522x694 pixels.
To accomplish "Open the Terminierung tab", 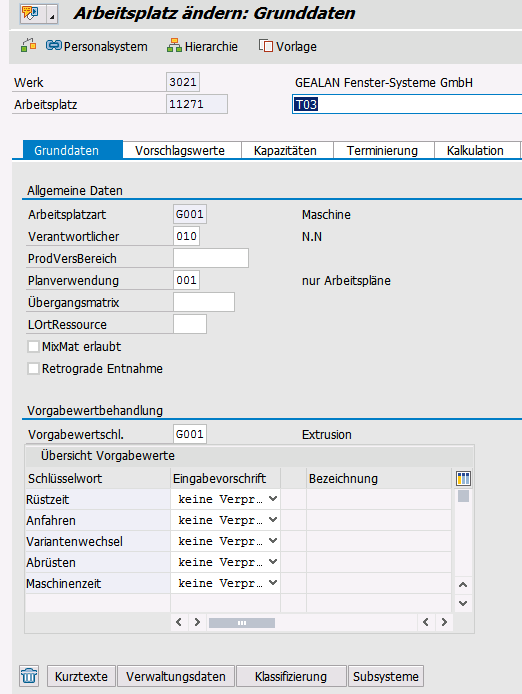I will (x=382, y=150).
